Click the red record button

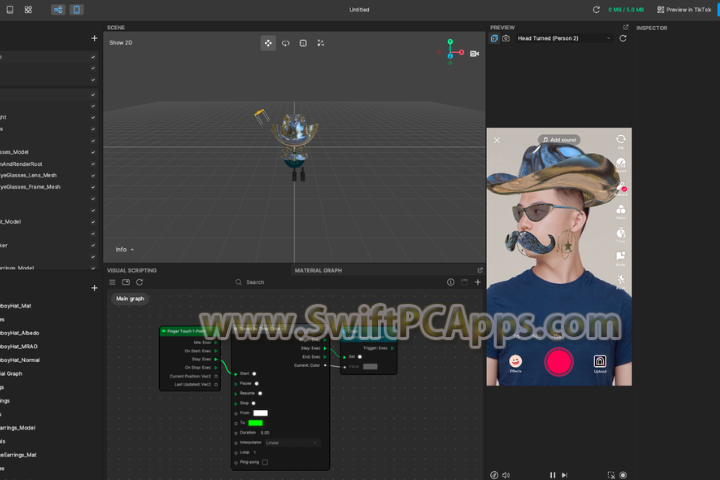(x=559, y=362)
